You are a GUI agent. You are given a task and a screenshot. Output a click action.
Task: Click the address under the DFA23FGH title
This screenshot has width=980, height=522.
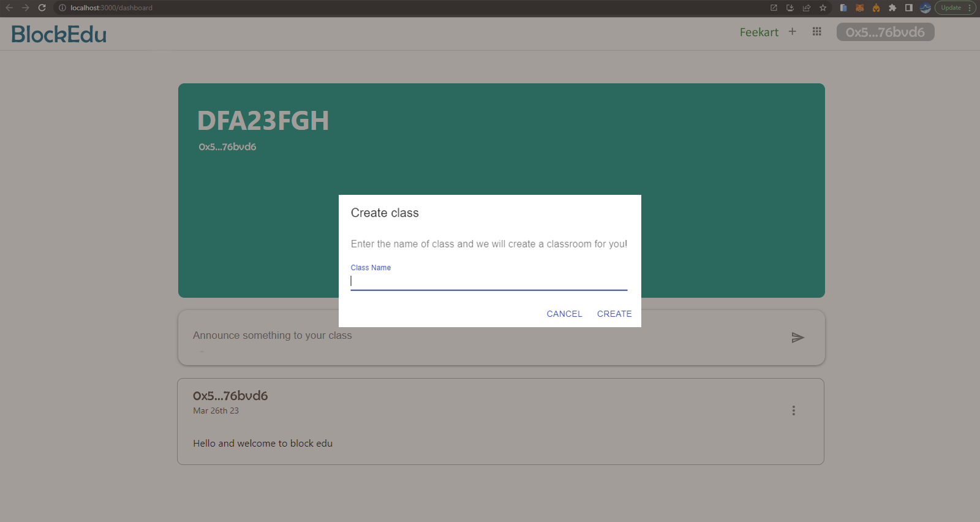tap(227, 147)
